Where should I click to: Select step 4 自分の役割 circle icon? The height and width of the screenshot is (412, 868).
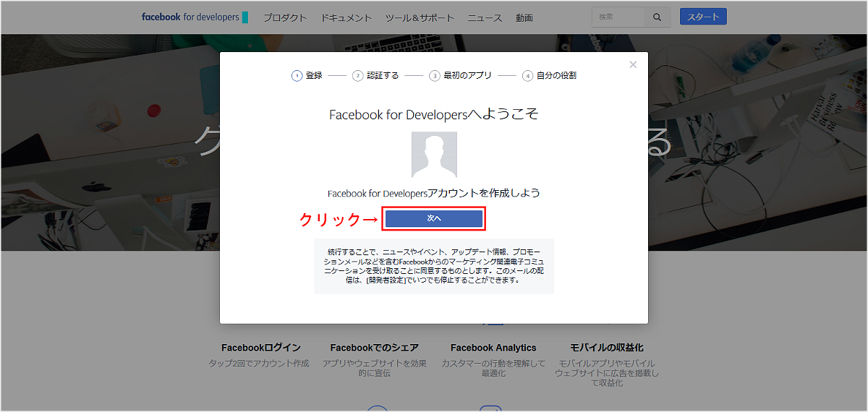click(x=527, y=75)
